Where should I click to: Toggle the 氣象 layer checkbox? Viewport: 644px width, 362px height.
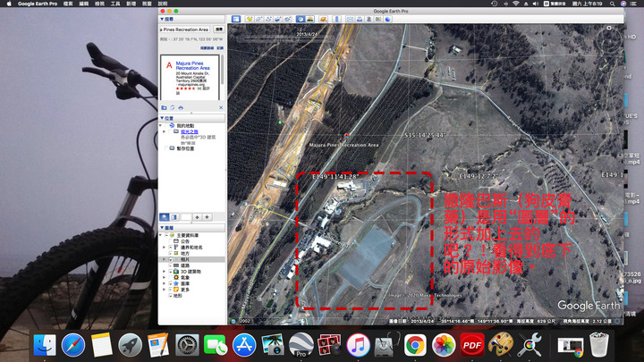[x=171, y=277]
